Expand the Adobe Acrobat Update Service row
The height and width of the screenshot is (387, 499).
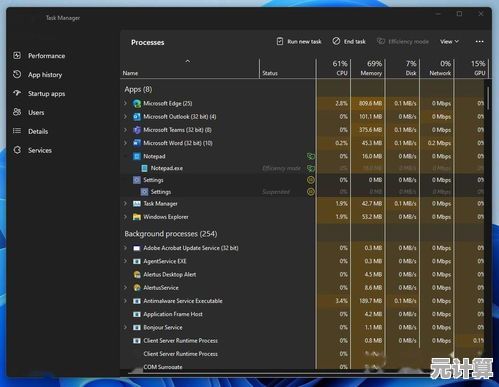(x=125, y=248)
